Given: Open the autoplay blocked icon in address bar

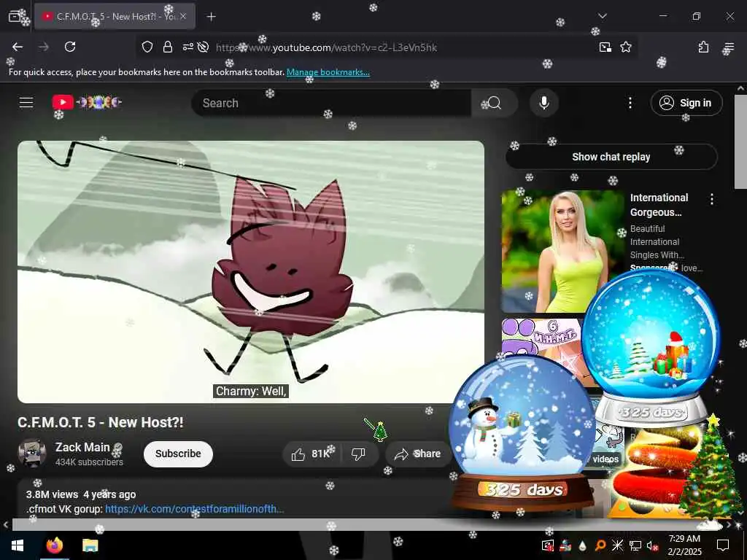Looking at the screenshot, I should coord(203,47).
